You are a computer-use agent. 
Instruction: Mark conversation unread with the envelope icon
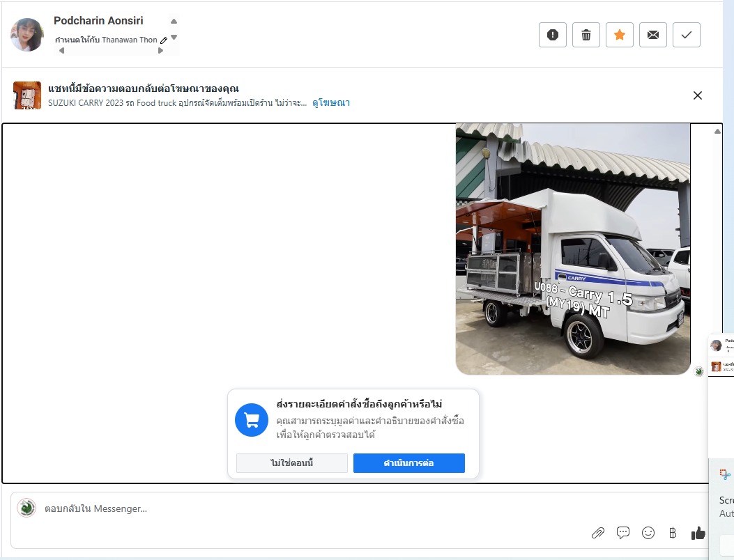[653, 35]
